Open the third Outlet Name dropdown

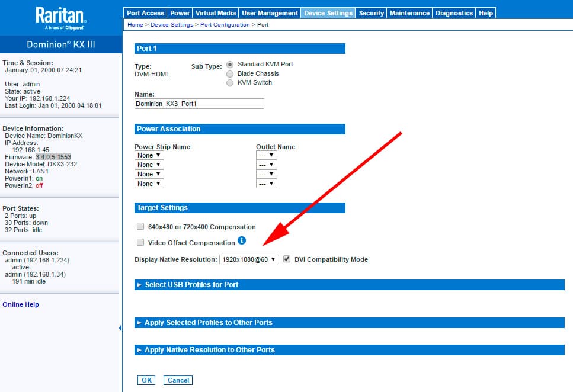(x=267, y=174)
